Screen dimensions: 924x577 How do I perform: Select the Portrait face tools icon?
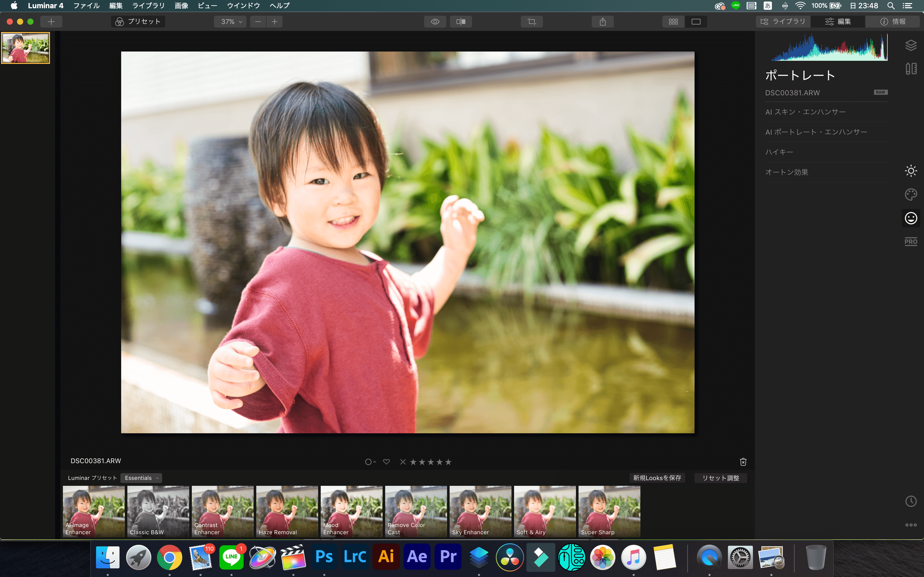coord(911,218)
